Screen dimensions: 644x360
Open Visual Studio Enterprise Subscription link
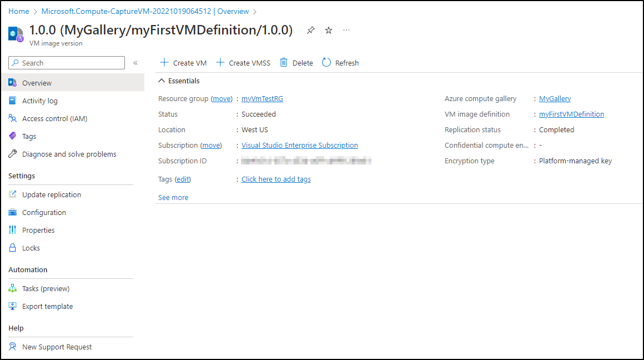[300, 146]
